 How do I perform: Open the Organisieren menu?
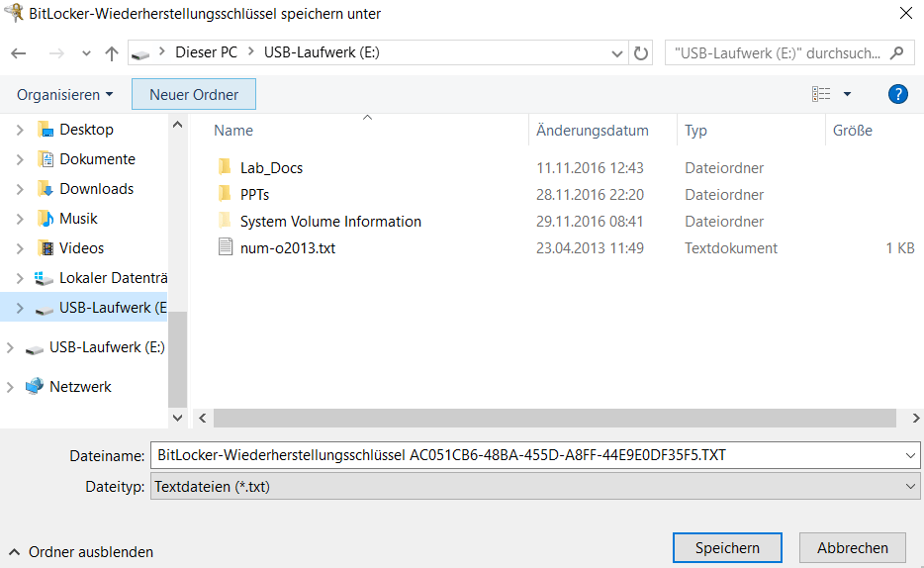(65, 95)
